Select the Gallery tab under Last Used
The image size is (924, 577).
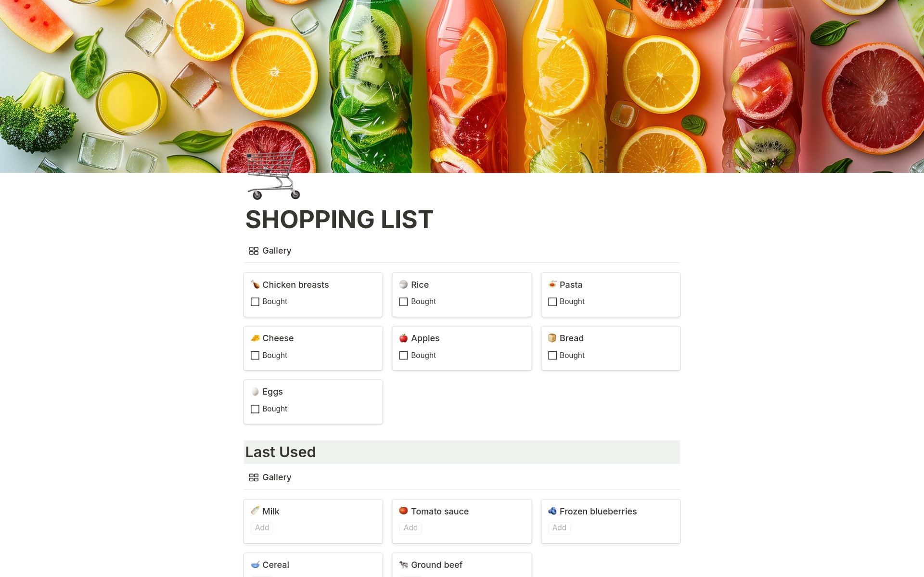coord(270,477)
